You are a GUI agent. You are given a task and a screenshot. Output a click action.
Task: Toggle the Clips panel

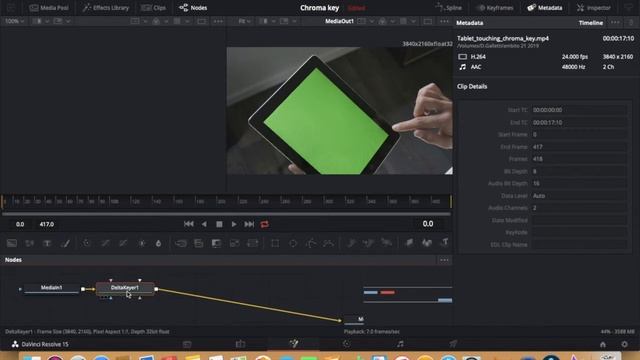(154, 8)
